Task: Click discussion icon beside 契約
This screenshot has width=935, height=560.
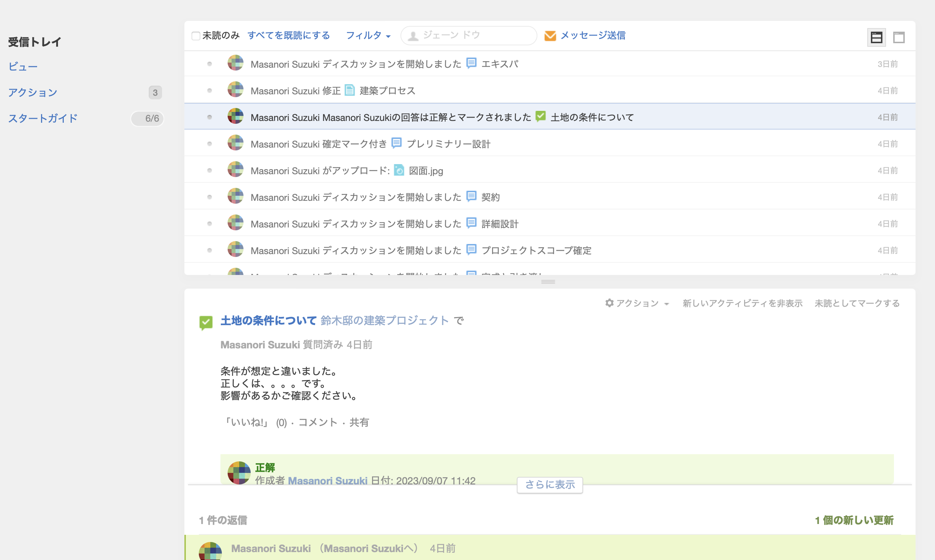Action: click(x=471, y=196)
